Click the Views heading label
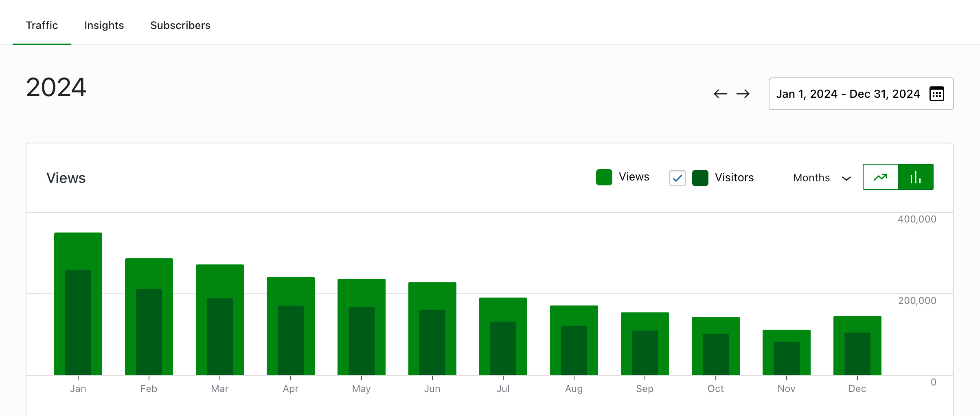This screenshot has height=416, width=980. (x=66, y=178)
